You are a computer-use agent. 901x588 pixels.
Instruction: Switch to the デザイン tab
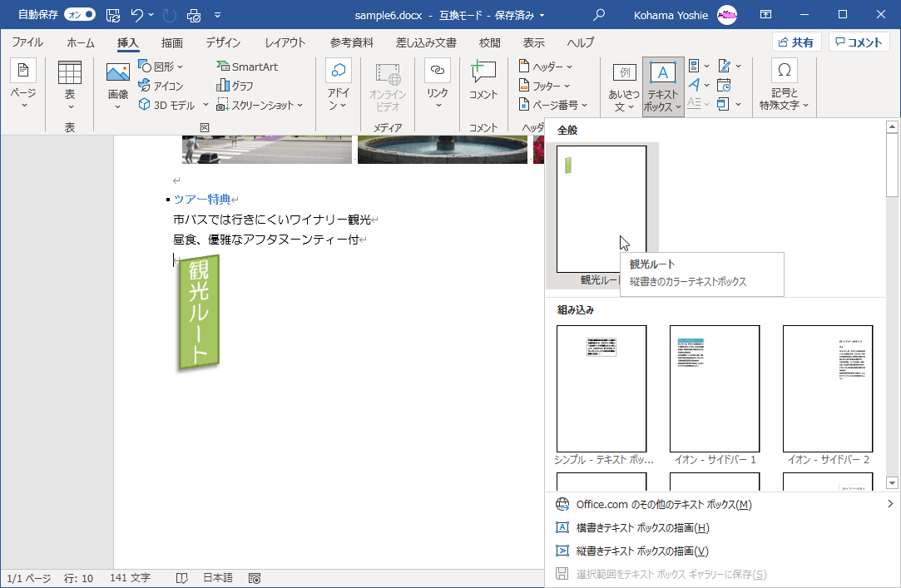[x=223, y=42]
